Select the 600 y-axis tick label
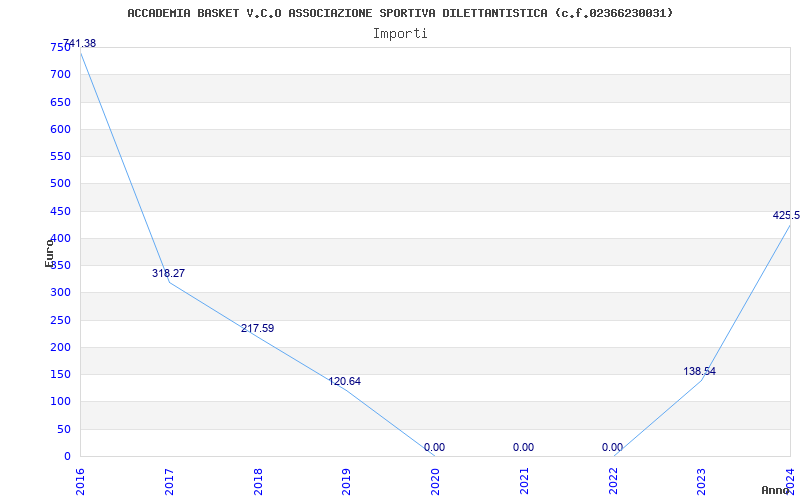The height and width of the screenshot is (500, 800). click(60, 129)
